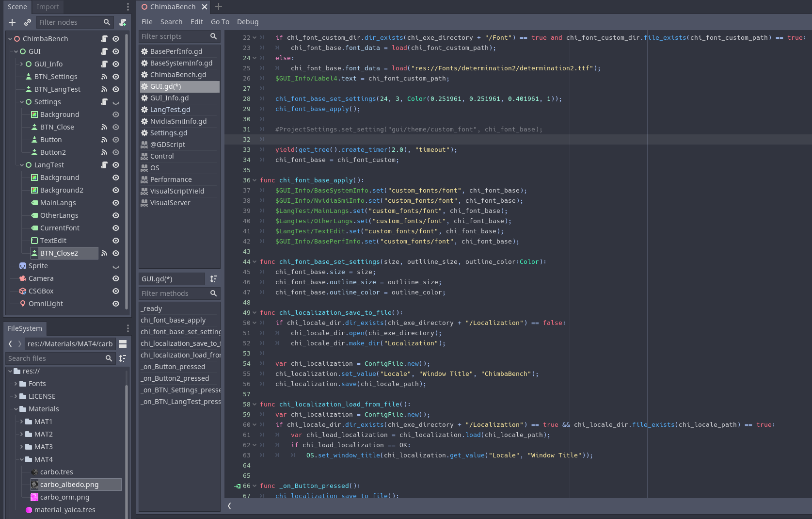Toggle visibility of MainLangs node
Screen dimensions: 812x519
pos(116,203)
